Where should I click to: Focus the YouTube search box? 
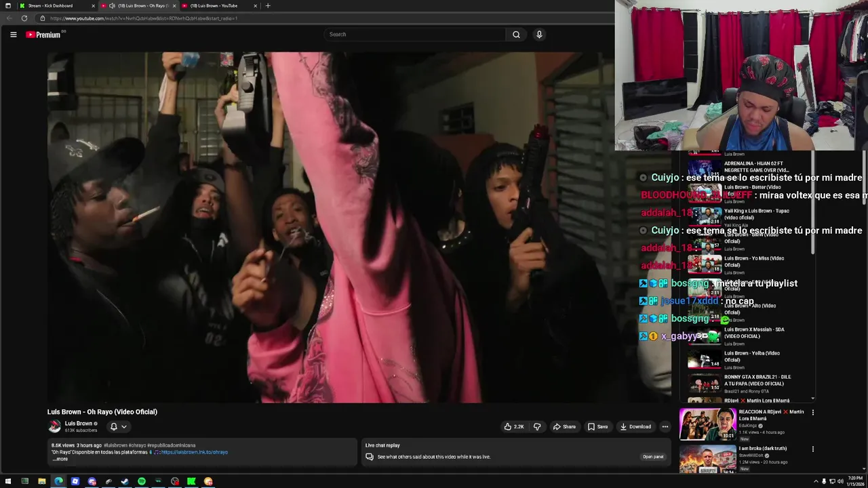pyautogui.click(x=415, y=35)
